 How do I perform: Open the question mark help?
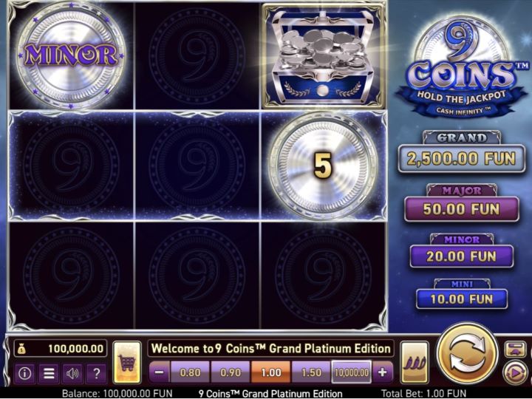[96, 373]
